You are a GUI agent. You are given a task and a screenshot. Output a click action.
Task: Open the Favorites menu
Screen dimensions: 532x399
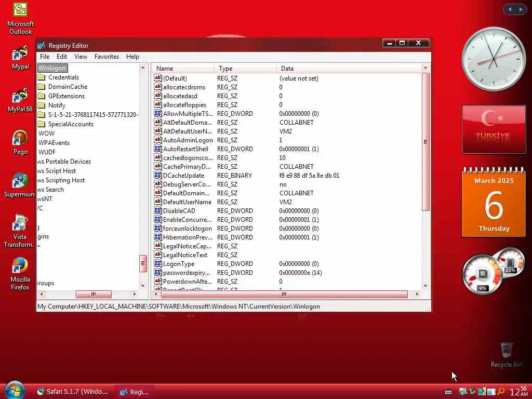tap(107, 57)
